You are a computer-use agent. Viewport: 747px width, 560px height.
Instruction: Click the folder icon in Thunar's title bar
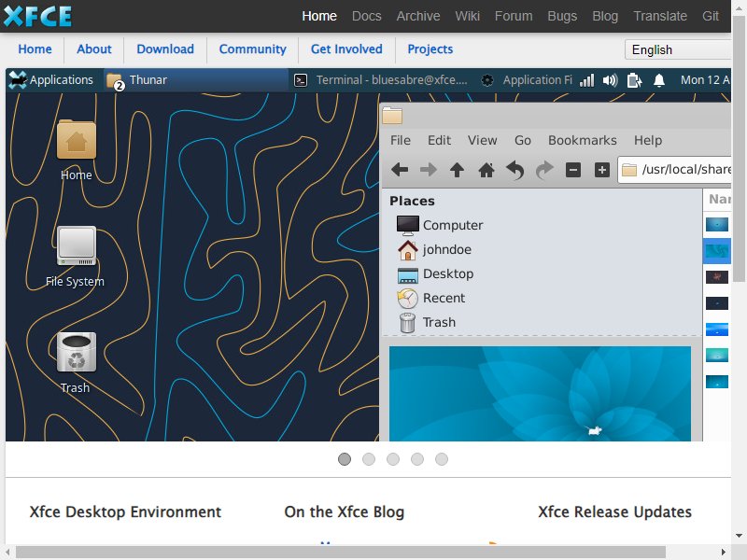click(392, 115)
